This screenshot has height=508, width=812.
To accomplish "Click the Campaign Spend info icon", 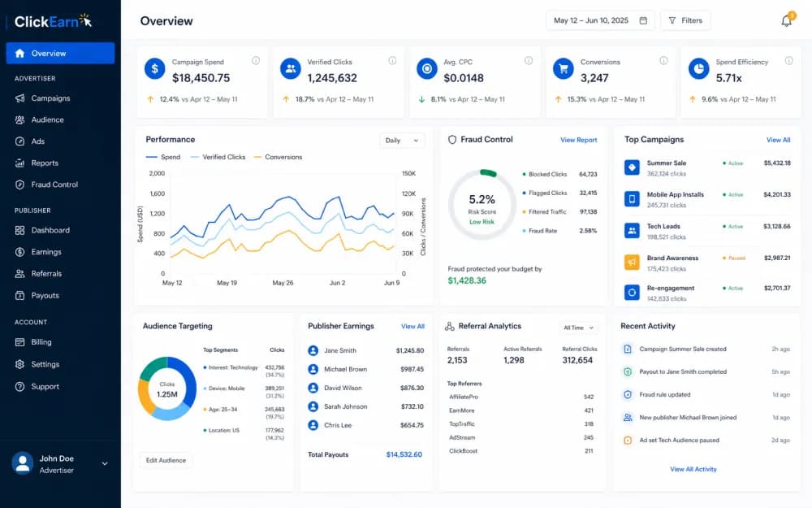I will [x=256, y=61].
